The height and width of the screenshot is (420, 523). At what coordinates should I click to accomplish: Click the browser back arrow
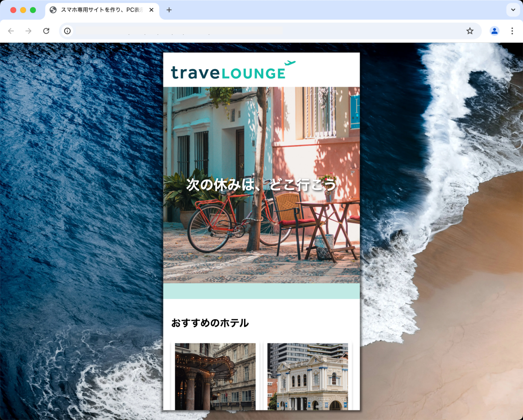(11, 31)
